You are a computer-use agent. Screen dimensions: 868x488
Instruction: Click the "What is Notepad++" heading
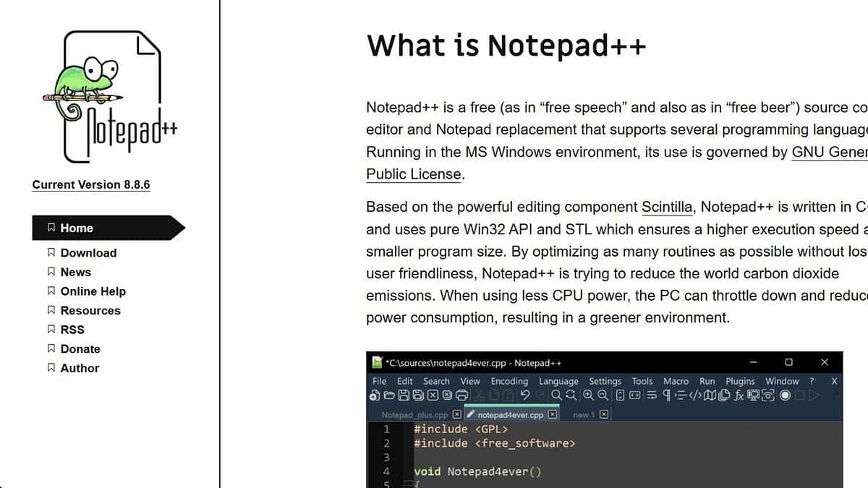click(x=506, y=45)
